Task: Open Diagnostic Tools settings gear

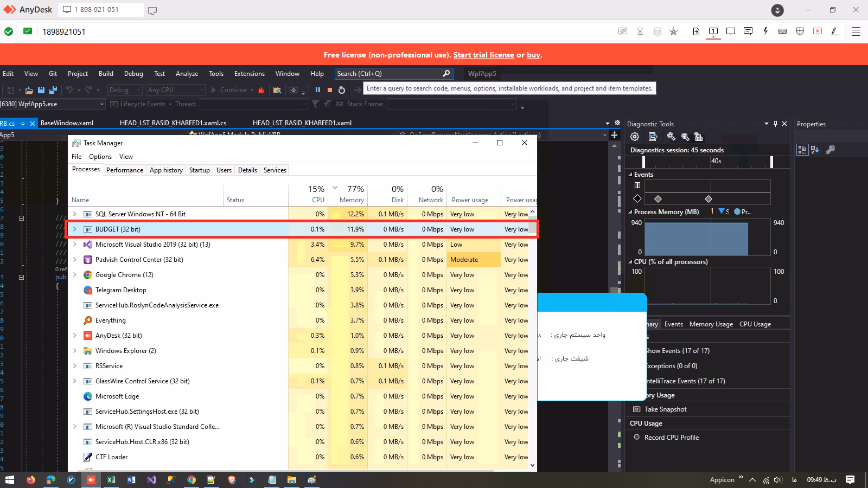Action: (635, 137)
